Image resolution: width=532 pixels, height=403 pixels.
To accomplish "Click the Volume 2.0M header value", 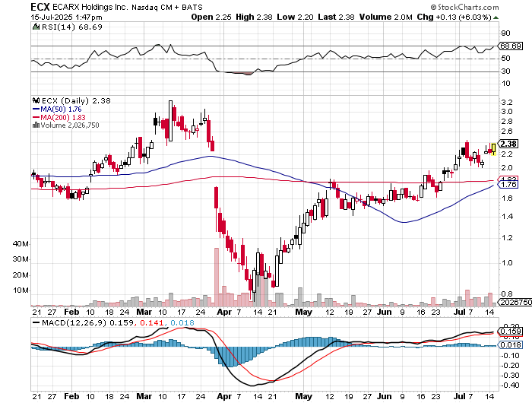I will [386, 17].
